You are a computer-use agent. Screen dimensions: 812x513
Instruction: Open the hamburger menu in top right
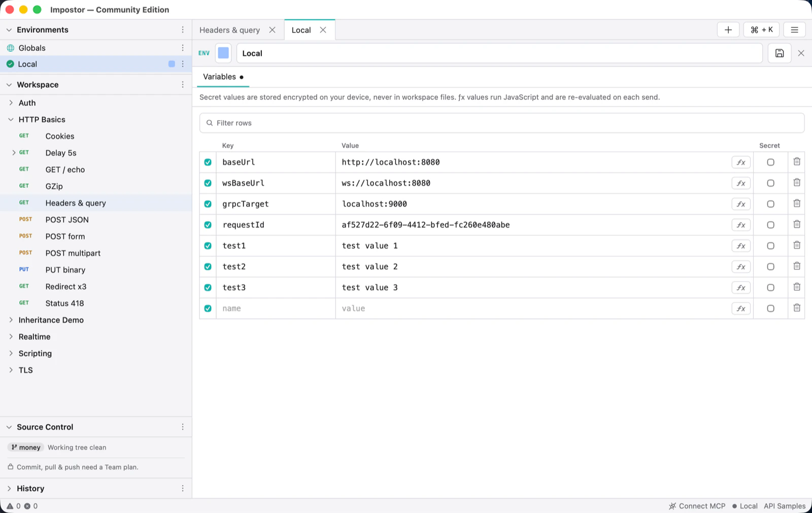click(795, 30)
